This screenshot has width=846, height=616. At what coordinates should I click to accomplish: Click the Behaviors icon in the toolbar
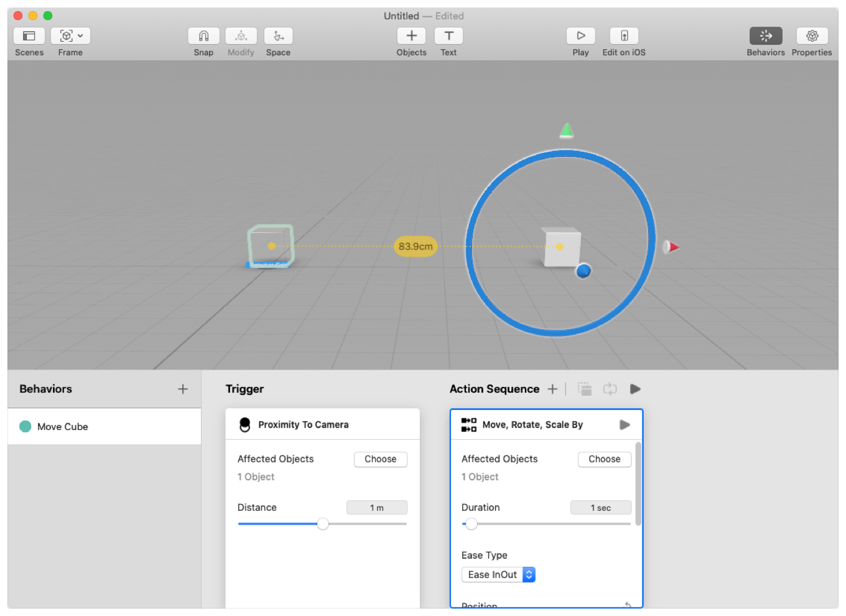click(766, 35)
